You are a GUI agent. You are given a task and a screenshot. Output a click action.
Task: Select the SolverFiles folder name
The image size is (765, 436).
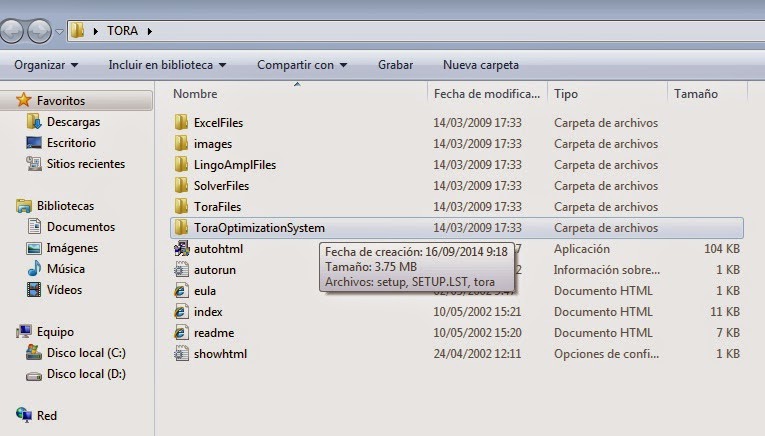tap(221, 185)
